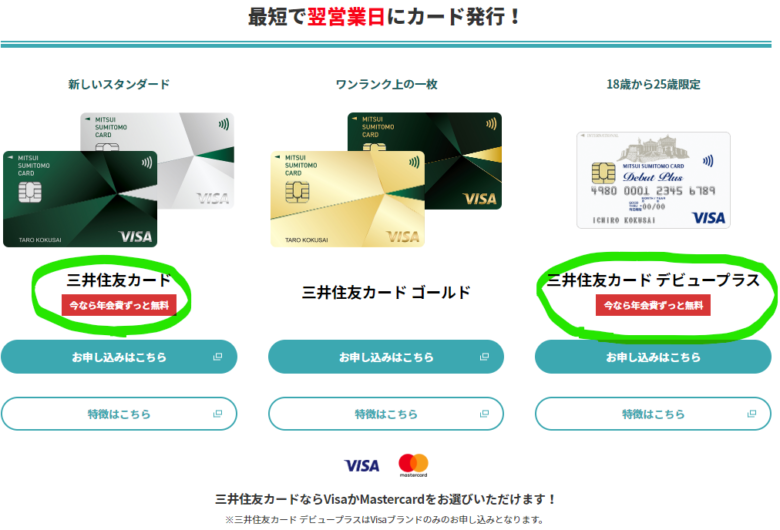Image resolution: width=780 pixels, height=530 pixels.
Task: Open features for the standard 三井住友カード
Action: click(119, 414)
